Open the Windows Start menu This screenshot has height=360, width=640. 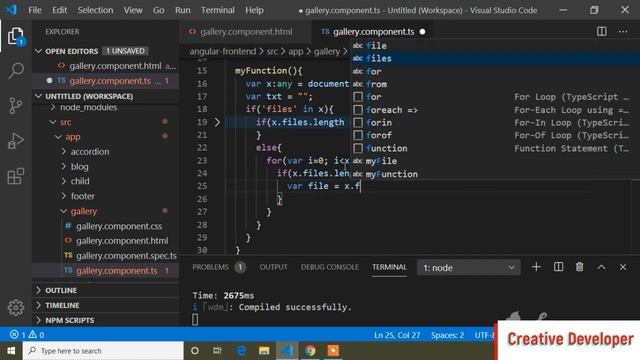click(11, 351)
